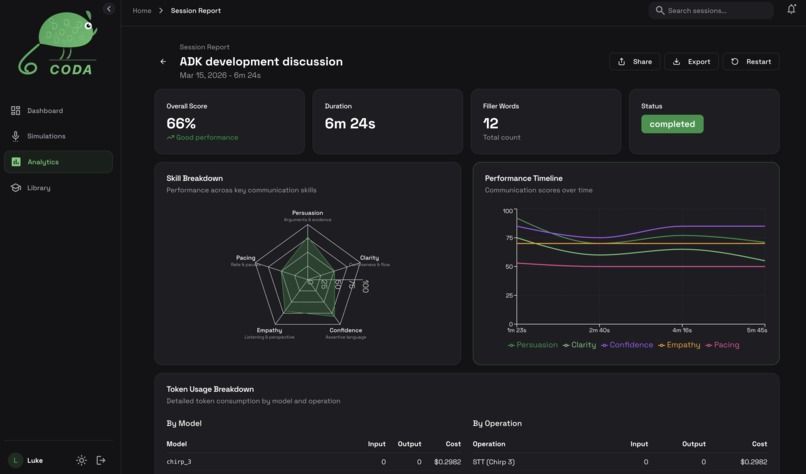
Task: Collapse the sidebar with the chevron button
Action: (x=108, y=9)
